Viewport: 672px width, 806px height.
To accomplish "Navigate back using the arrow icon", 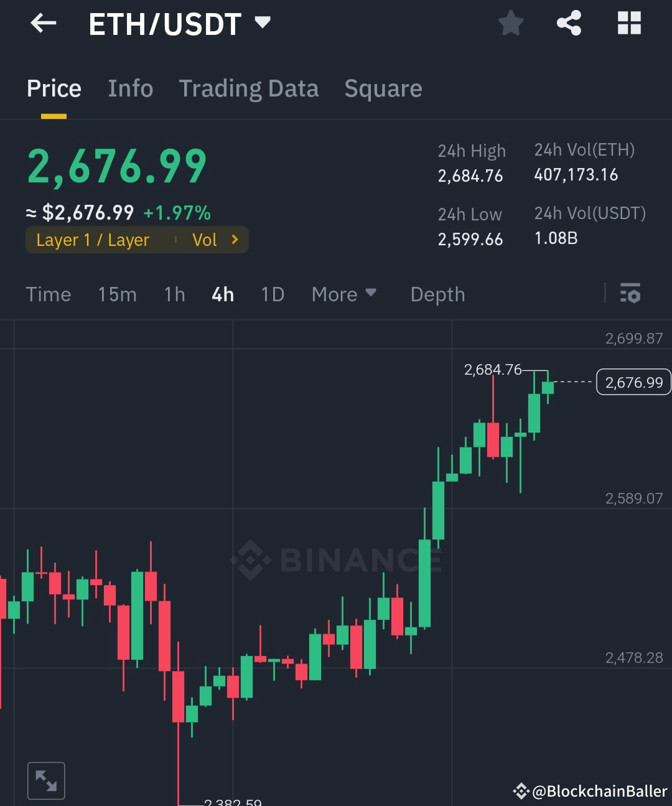I will pos(42,23).
